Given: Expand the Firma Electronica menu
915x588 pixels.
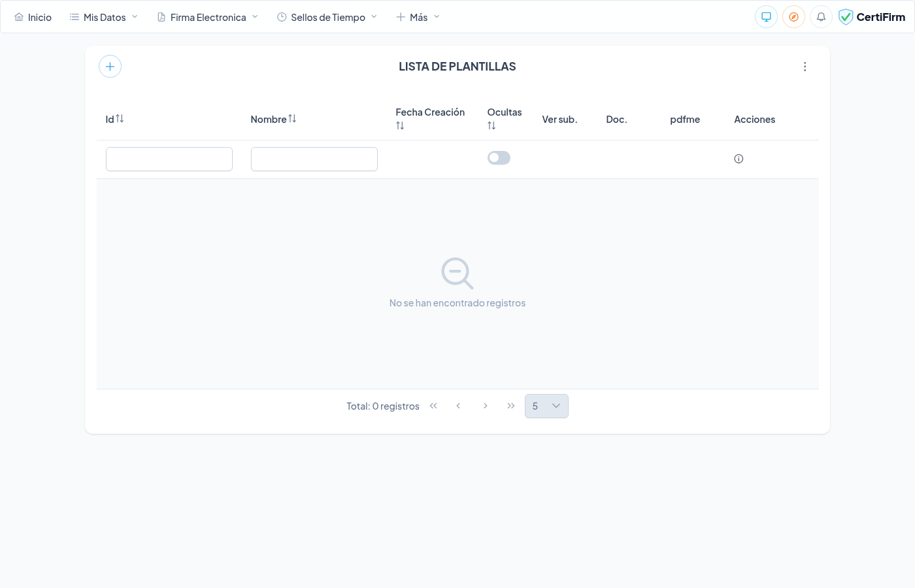Looking at the screenshot, I should [x=208, y=17].
